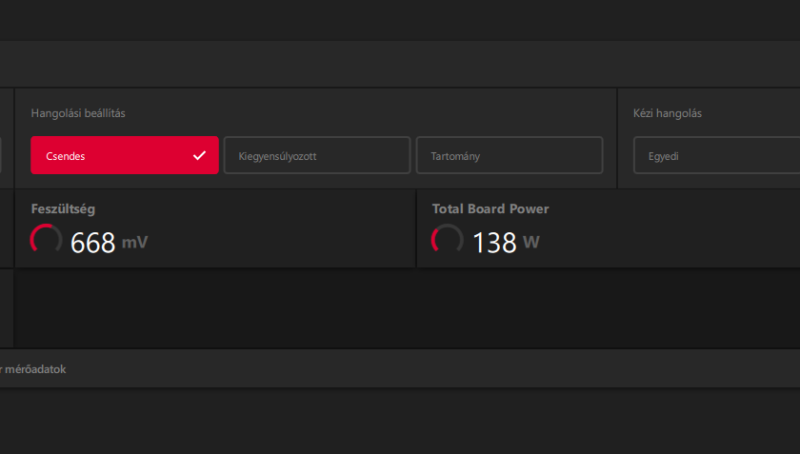
Task: Click the Total Board Power label
Action: [490, 209]
